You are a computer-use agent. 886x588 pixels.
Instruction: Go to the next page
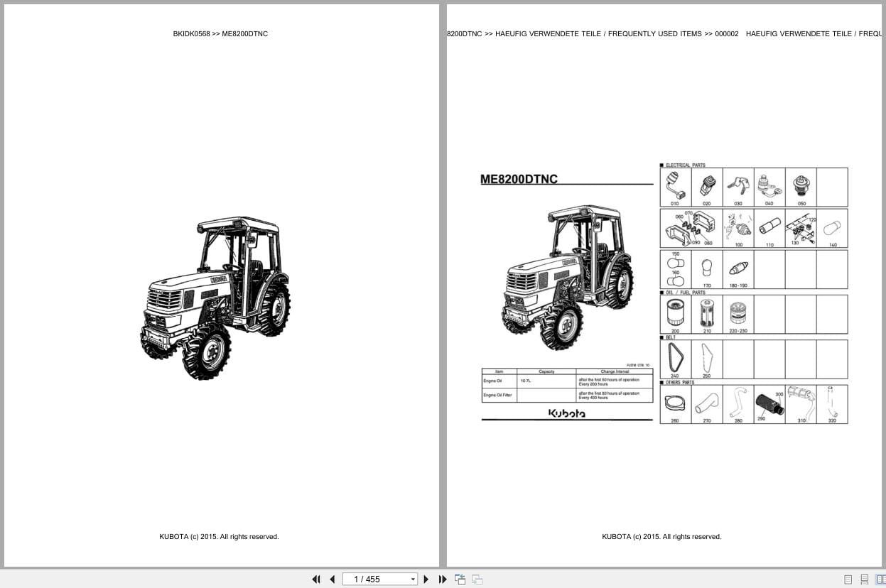(426, 579)
